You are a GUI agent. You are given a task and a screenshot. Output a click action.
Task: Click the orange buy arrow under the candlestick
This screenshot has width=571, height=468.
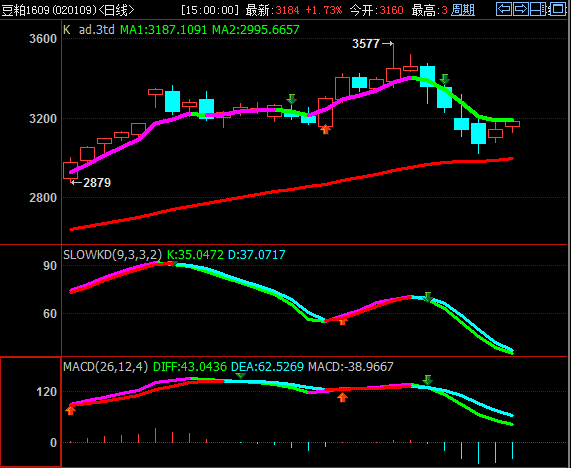pos(325,129)
